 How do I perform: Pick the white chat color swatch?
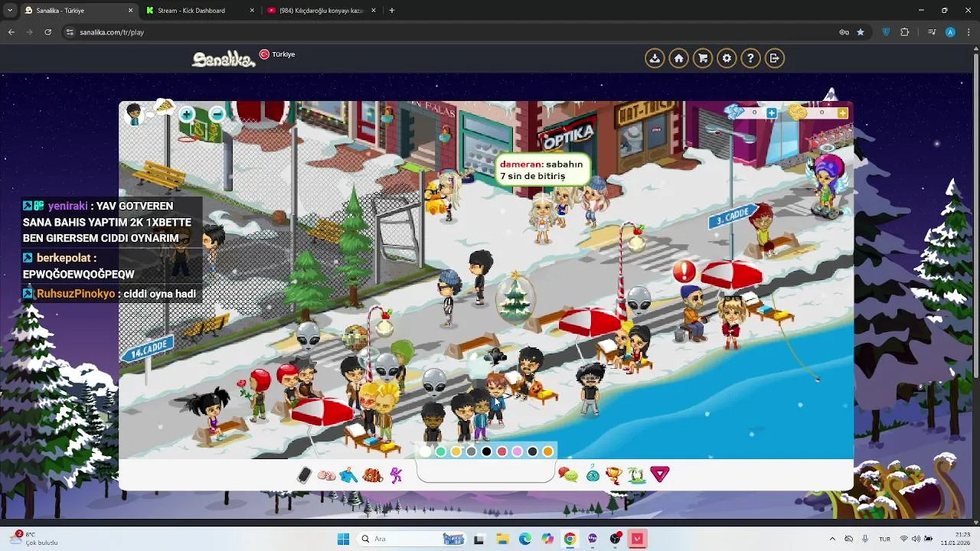pos(426,452)
